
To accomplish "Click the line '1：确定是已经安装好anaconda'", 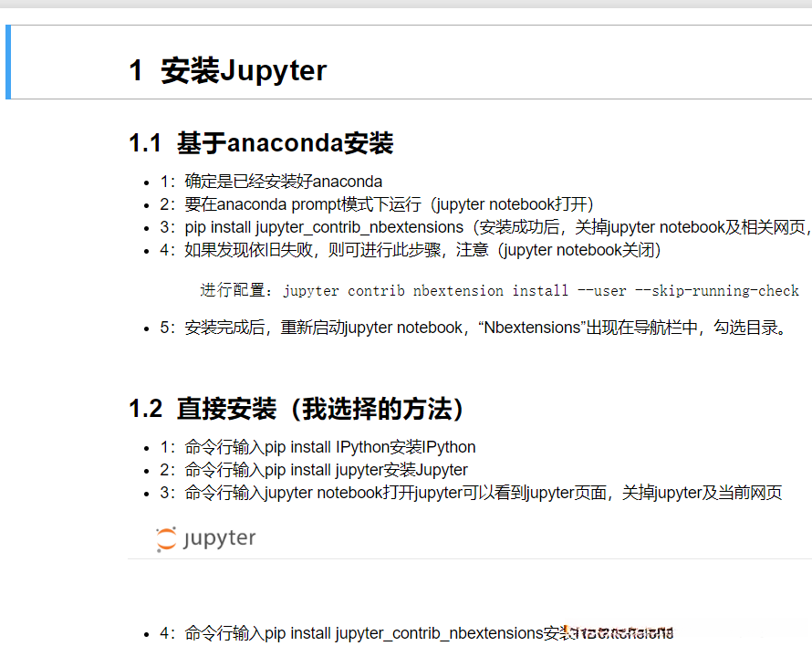I will (x=271, y=182).
